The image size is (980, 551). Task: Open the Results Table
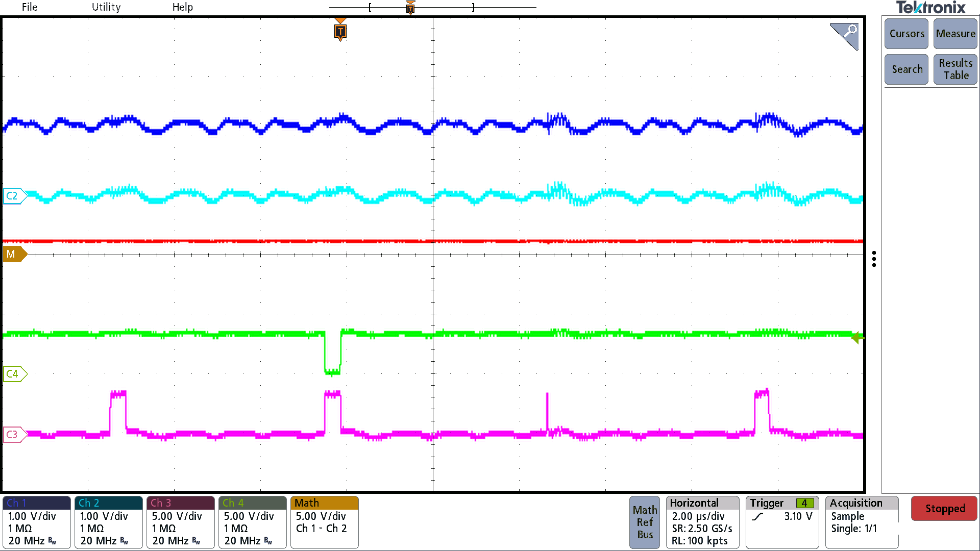955,69
